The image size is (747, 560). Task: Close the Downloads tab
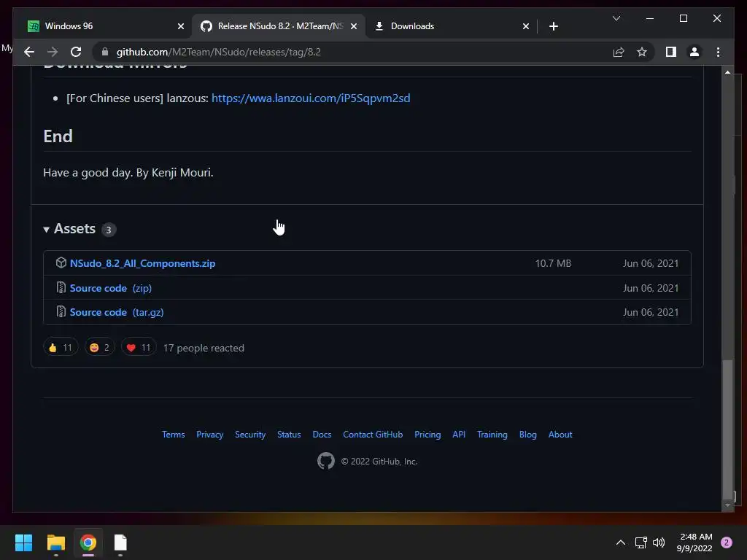525,26
